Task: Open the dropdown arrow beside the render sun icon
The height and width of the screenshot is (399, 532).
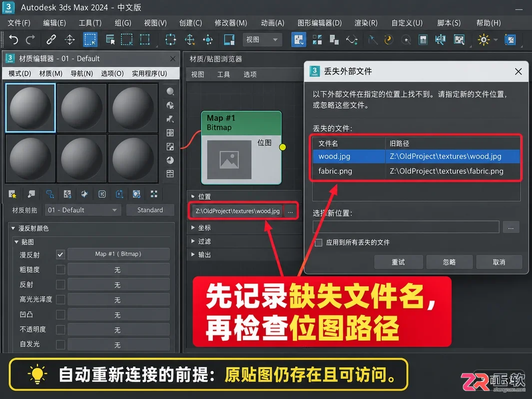Action: (496, 39)
